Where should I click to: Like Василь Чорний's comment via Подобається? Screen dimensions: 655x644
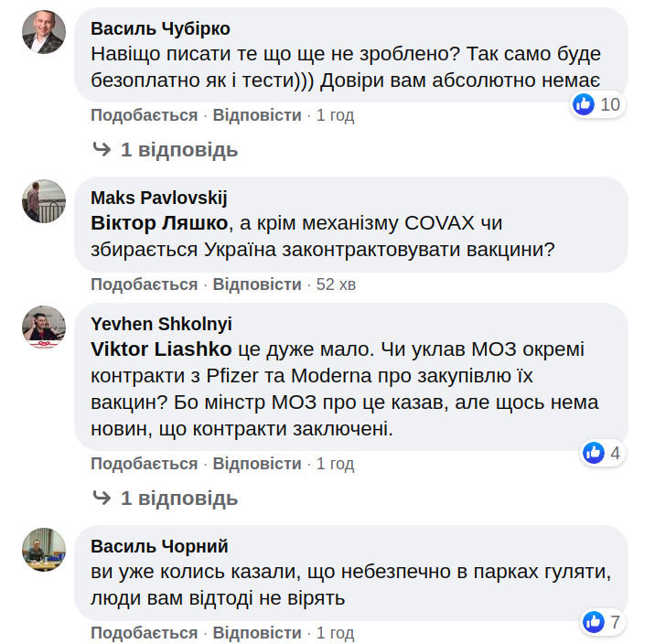pos(144,633)
